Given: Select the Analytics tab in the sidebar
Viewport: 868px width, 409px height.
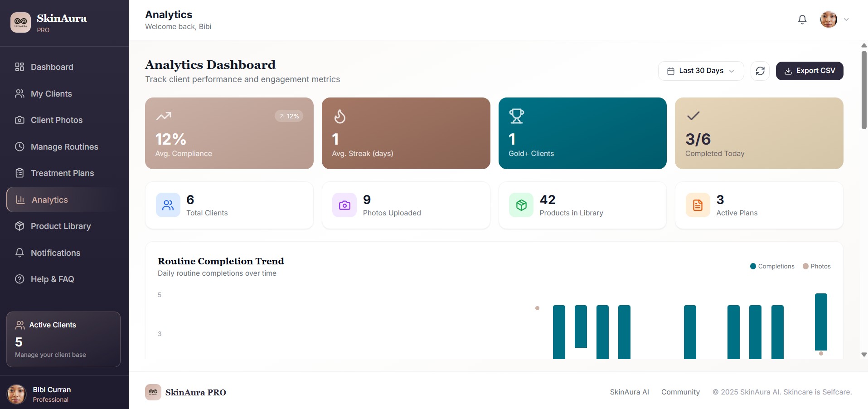Looking at the screenshot, I should coord(49,200).
